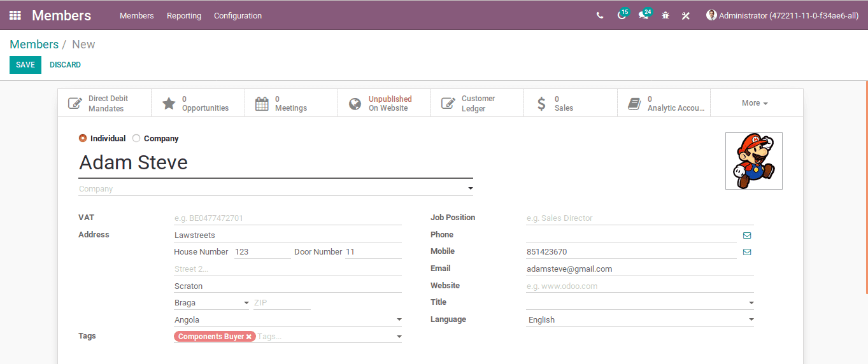Screen dimensions: 868x364
Task: Change the Mario profile picture
Action: point(754,161)
